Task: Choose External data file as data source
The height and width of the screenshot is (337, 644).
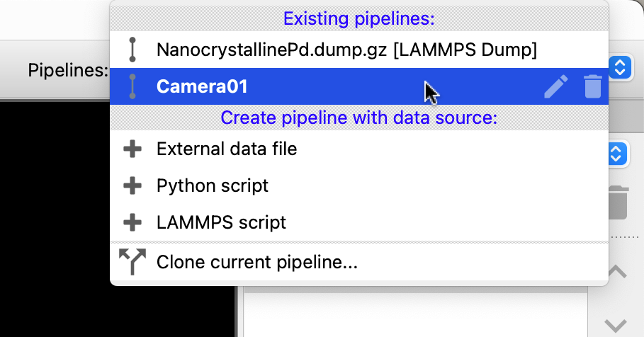Action: click(x=227, y=149)
